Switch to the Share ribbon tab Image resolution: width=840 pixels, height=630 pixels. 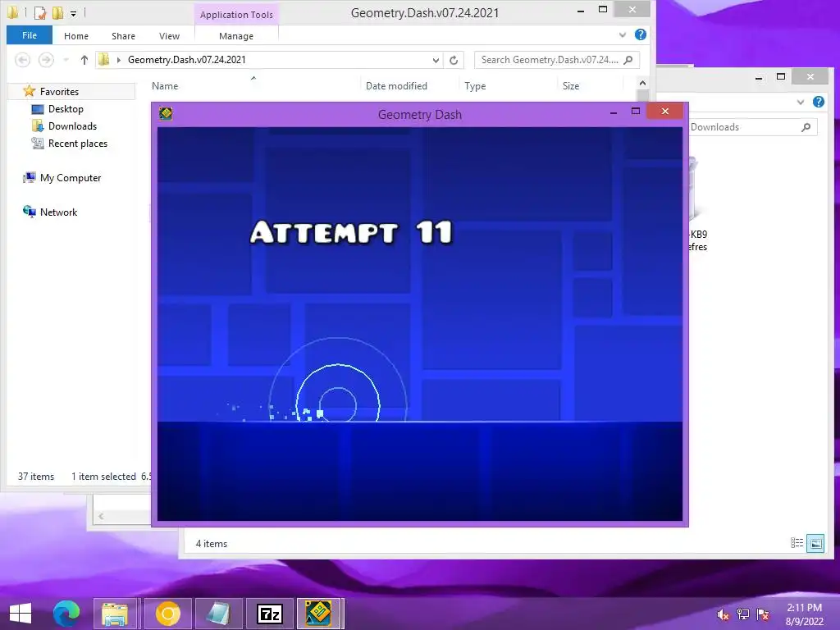coord(123,36)
